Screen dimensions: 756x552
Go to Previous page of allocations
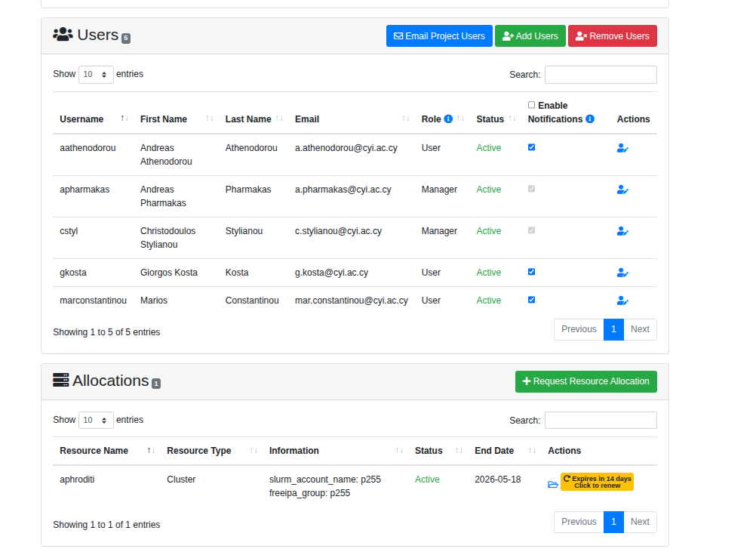point(579,522)
